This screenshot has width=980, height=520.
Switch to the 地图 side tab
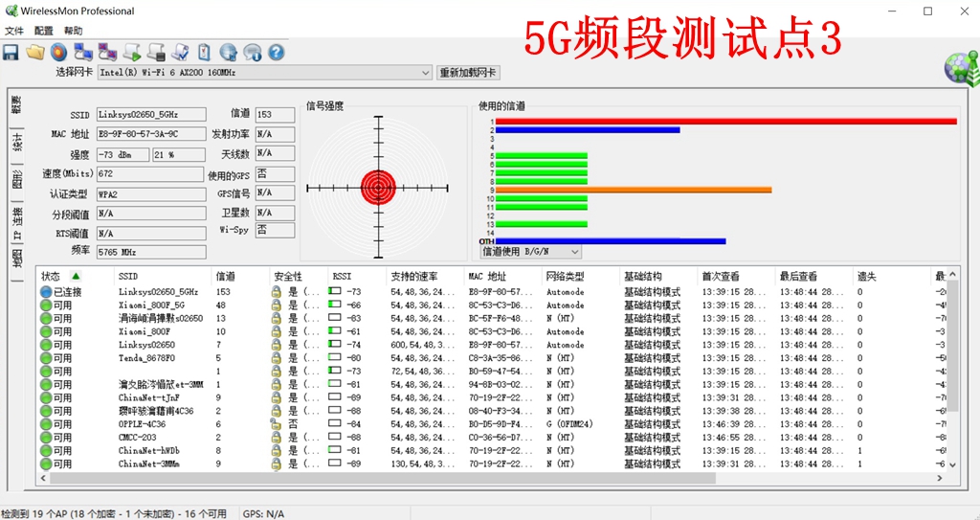pos(17,258)
